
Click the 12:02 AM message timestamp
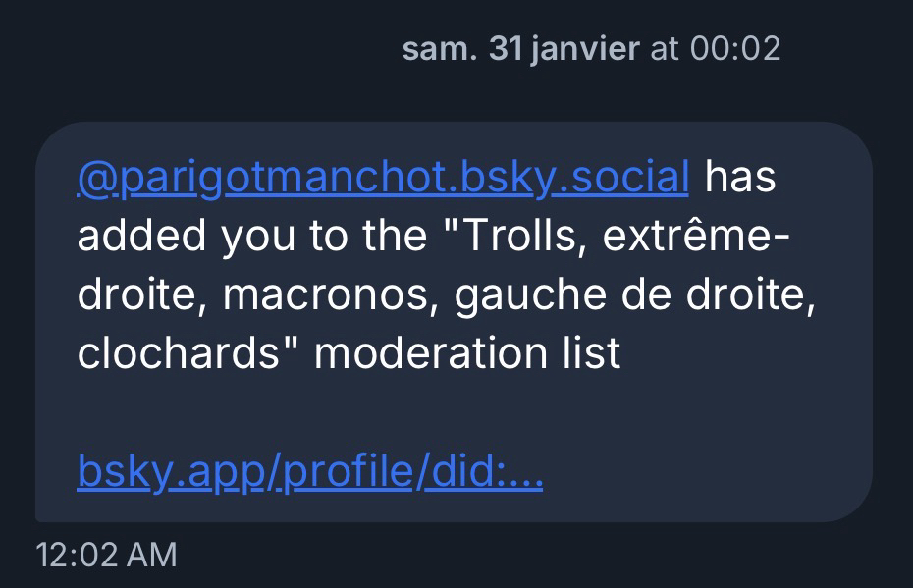tap(106, 555)
